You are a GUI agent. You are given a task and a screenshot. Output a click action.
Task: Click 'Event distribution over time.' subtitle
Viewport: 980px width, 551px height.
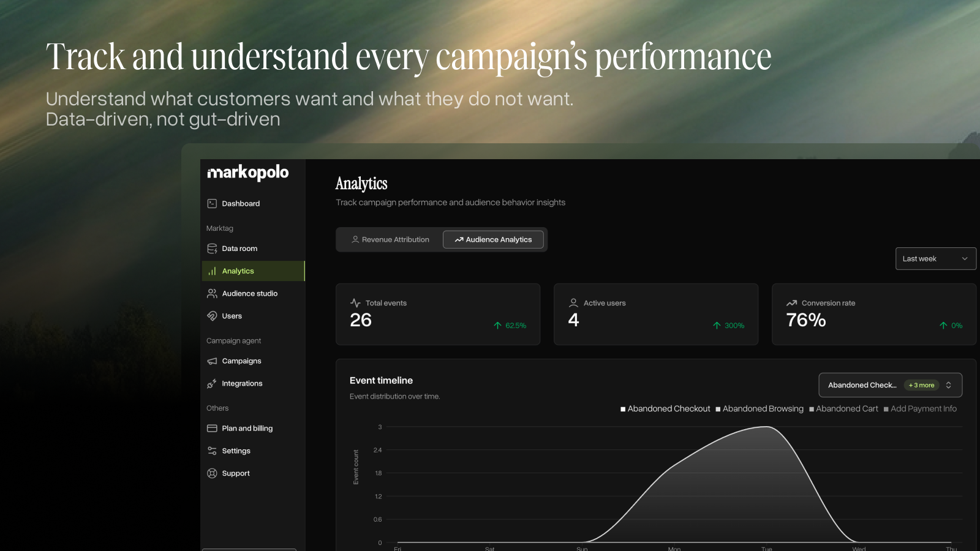(394, 397)
